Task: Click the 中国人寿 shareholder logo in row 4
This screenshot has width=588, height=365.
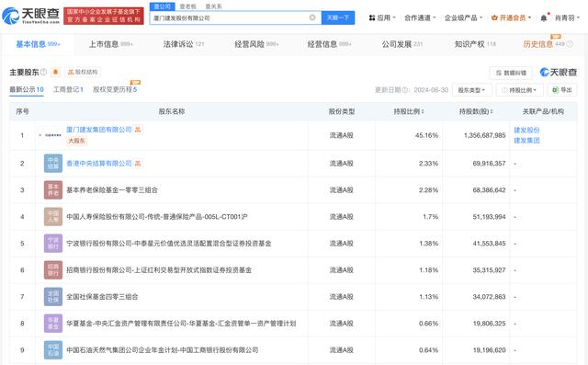Action: coord(53,216)
